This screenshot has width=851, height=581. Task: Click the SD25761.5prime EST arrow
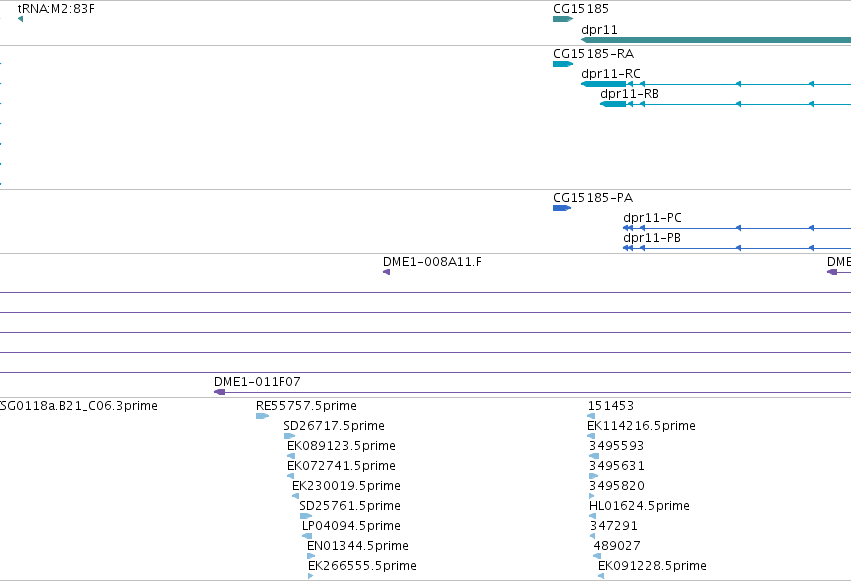click(306, 516)
